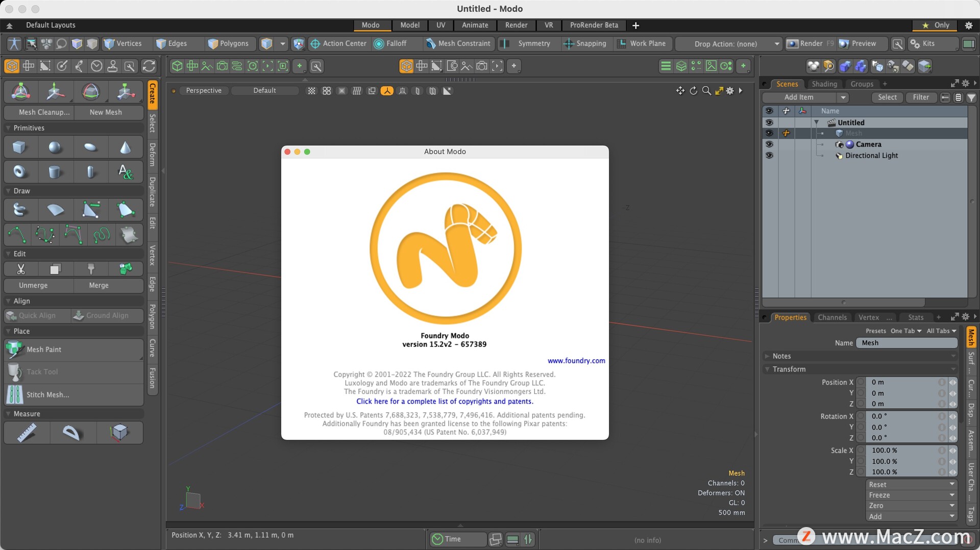Open www.foundry.com link
This screenshot has height=550, width=980.
click(x=576, y=361)
